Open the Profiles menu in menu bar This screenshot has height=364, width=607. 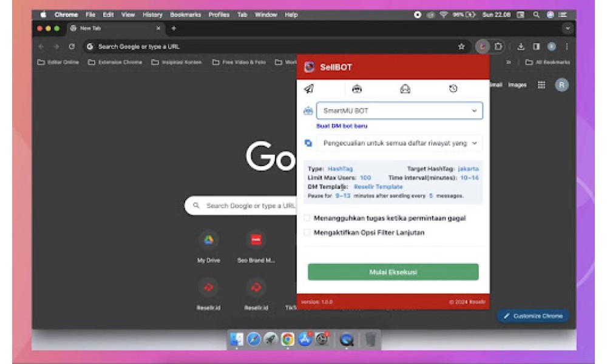pyautogui.click(x=219, y=15)
